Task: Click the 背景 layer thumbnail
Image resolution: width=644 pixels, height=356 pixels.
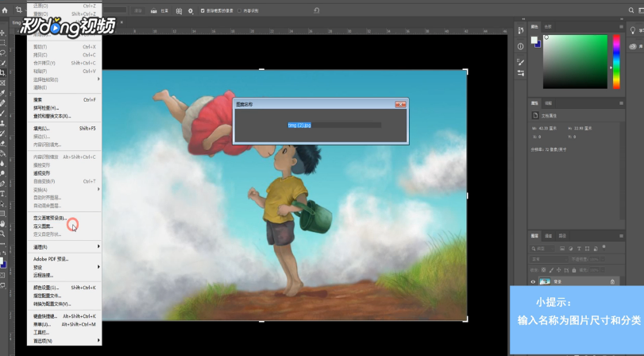Action: (545, 281)
